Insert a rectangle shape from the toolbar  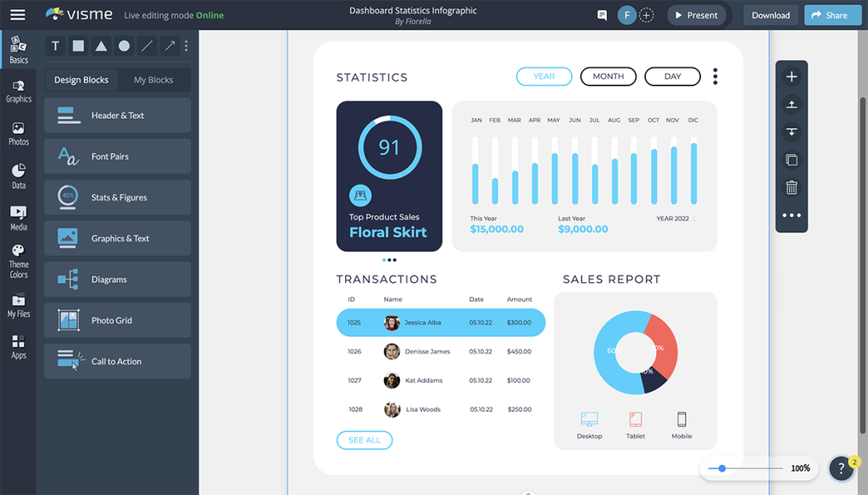point(78,45)
